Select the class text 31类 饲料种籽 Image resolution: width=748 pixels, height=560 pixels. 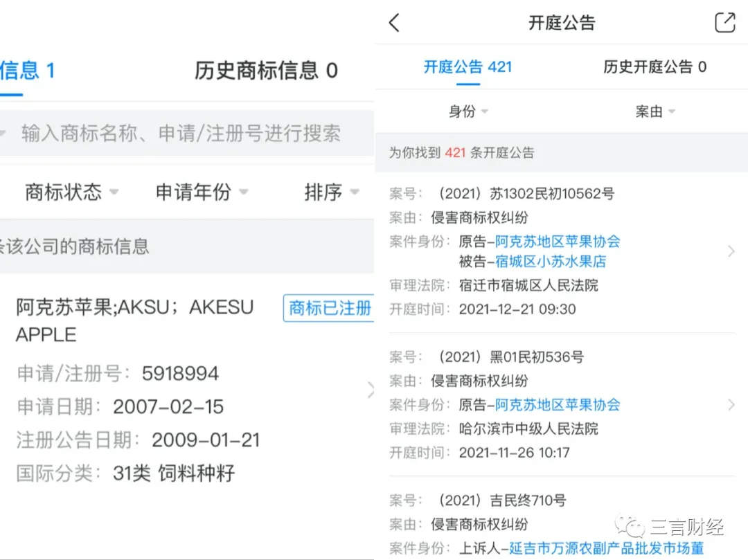(174, 473)
